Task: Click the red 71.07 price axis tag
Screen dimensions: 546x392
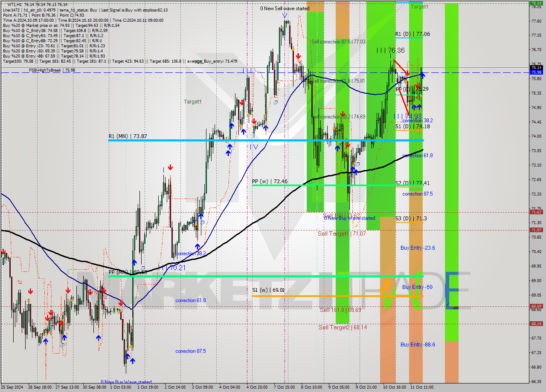Action: coord(536,230)
